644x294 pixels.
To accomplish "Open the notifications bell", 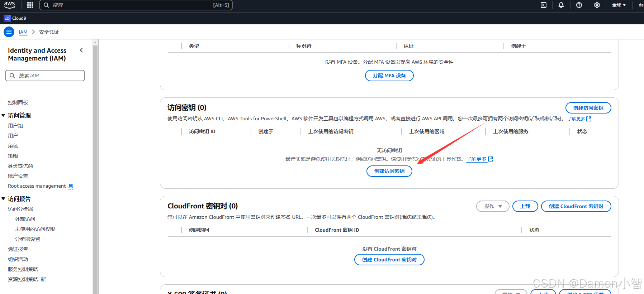I will click(x=561, y=5).
